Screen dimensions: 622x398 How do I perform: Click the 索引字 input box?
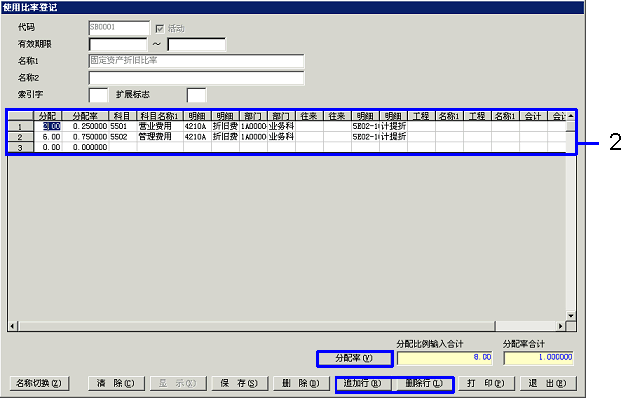point(98,95)
